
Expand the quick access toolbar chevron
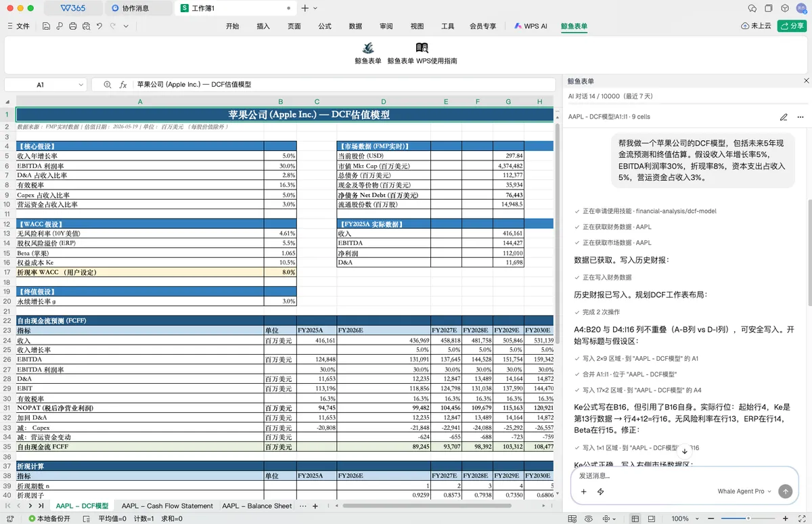[127, 26]
